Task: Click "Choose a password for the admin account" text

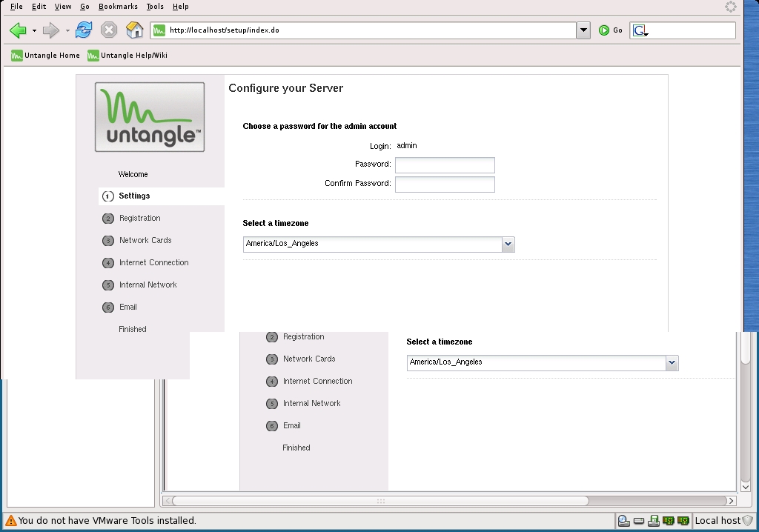Action: click(x=319, y=127)
